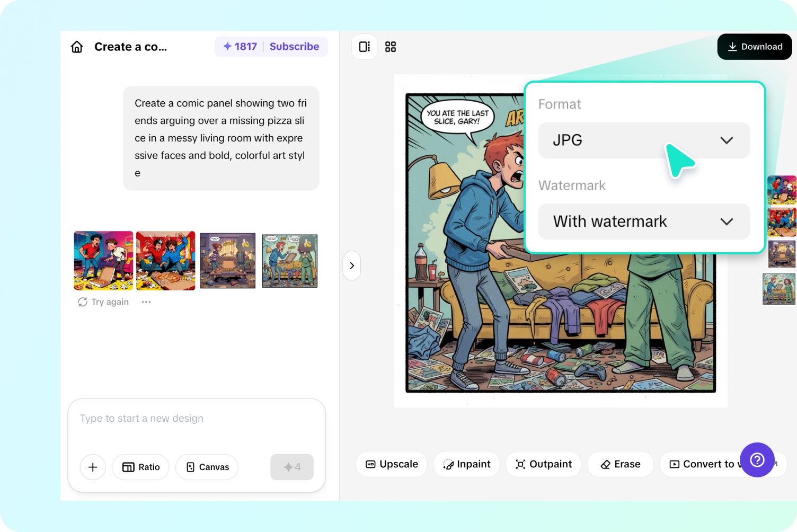Click the Upscale tool
The height and width of the screenshot is (532, 797).
(x=392, y=464)
